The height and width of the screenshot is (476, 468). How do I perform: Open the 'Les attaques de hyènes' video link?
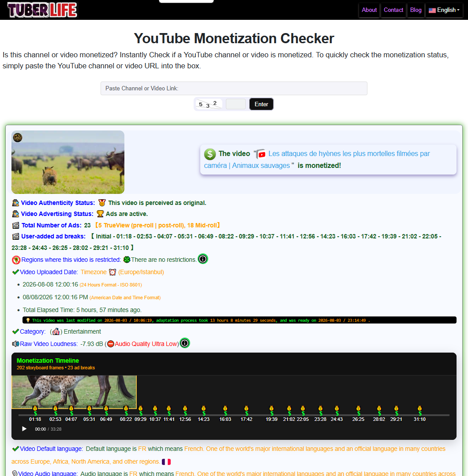317,160
